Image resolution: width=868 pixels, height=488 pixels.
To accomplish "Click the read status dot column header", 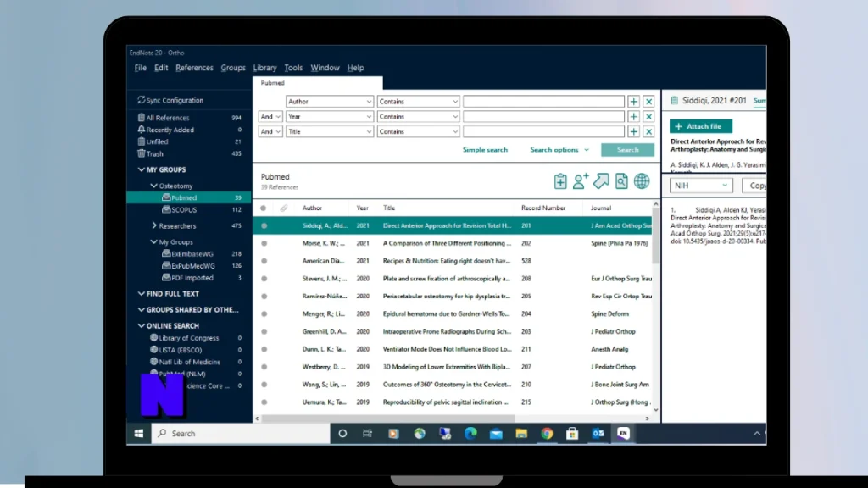I will pos(264,208).
